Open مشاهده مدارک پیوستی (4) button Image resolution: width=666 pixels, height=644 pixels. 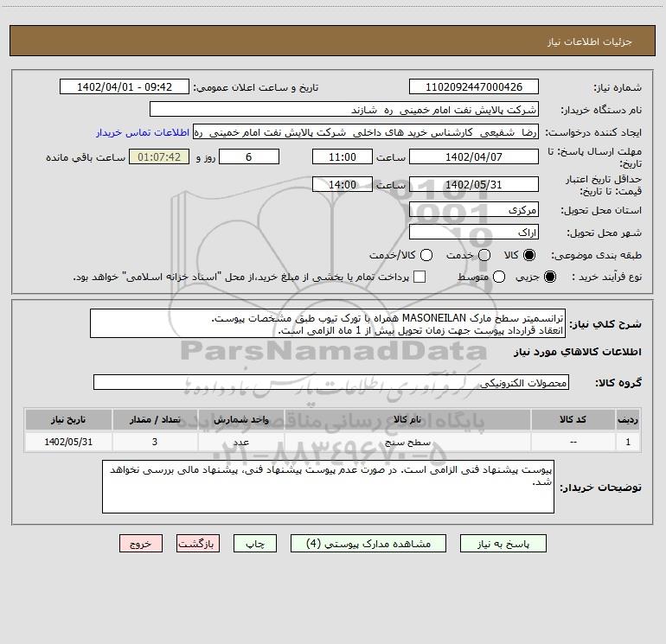[x=368, y=544]
